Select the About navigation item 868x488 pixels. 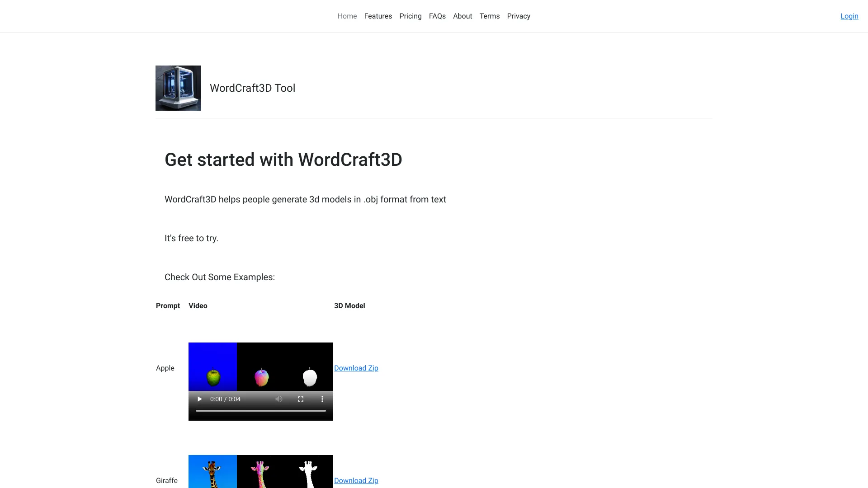point(462,16)
